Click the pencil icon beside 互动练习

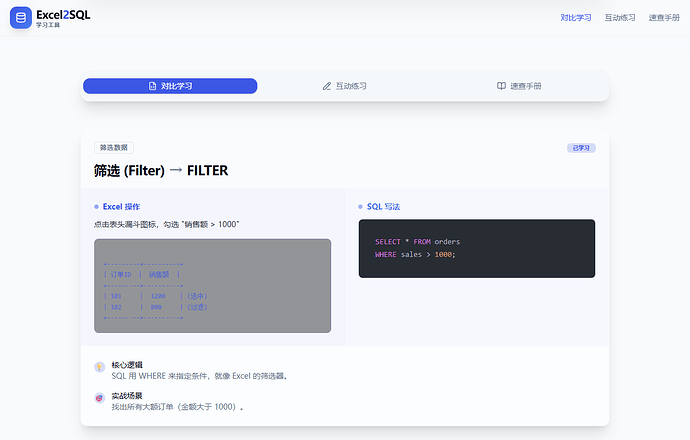(327, 86)
